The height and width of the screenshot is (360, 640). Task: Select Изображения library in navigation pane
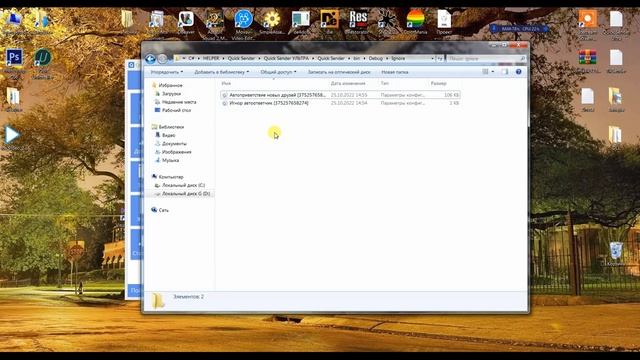[176, 152]
